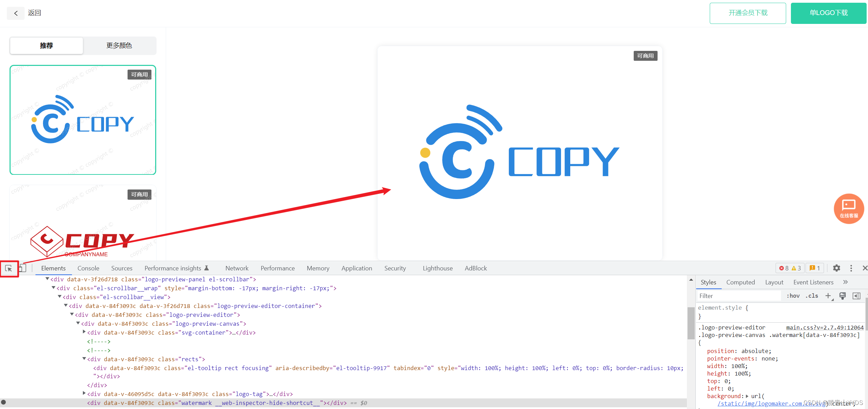Open DevTools three-dot customize menu
This screenshot has width=868, height=409.
pyautogui.click(x=851, y=268)
